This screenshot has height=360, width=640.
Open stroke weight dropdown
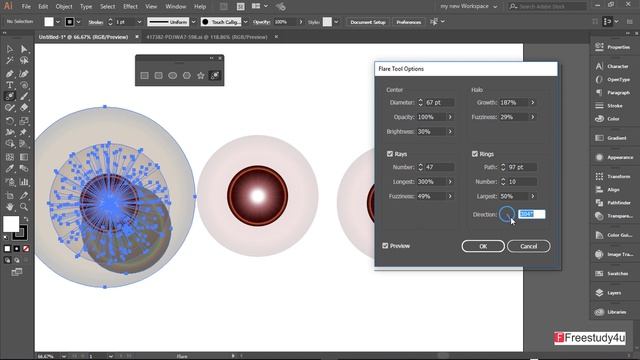point(139,22)
